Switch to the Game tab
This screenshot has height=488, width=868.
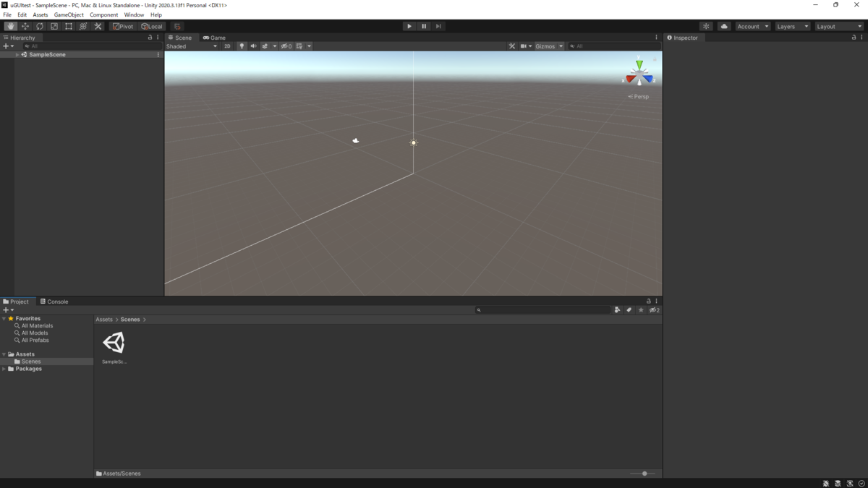[214, 38]
